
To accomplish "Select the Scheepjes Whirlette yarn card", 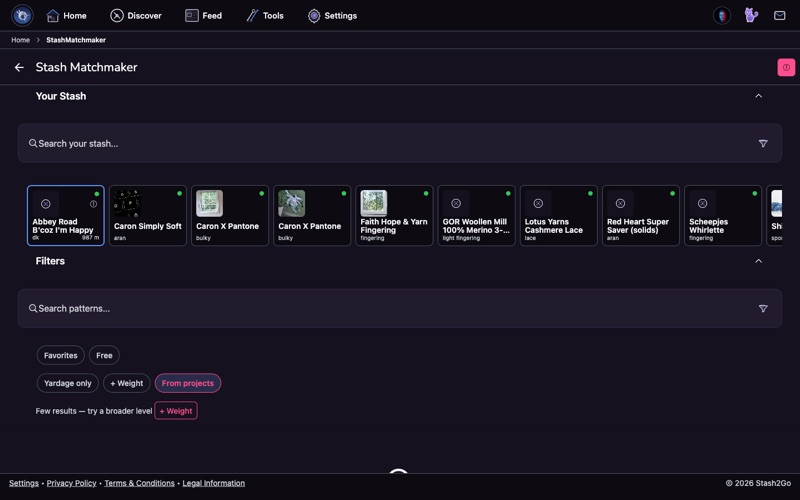I will pyautogui.click(x=723, y=215).
